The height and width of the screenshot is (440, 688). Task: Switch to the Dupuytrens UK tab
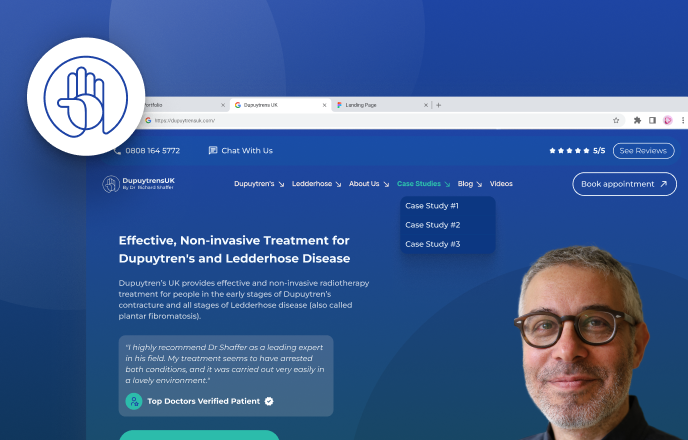click(280, 105)
